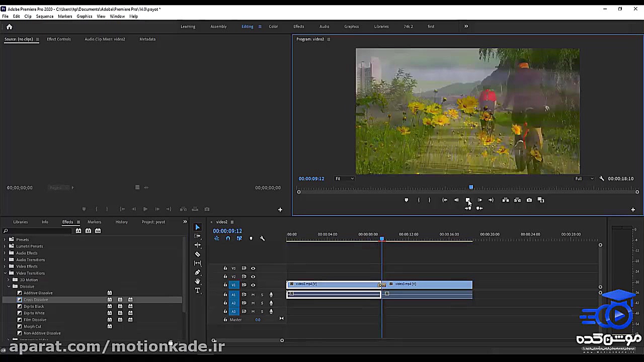Open Comparison View in Program monitor

(541, 200)
